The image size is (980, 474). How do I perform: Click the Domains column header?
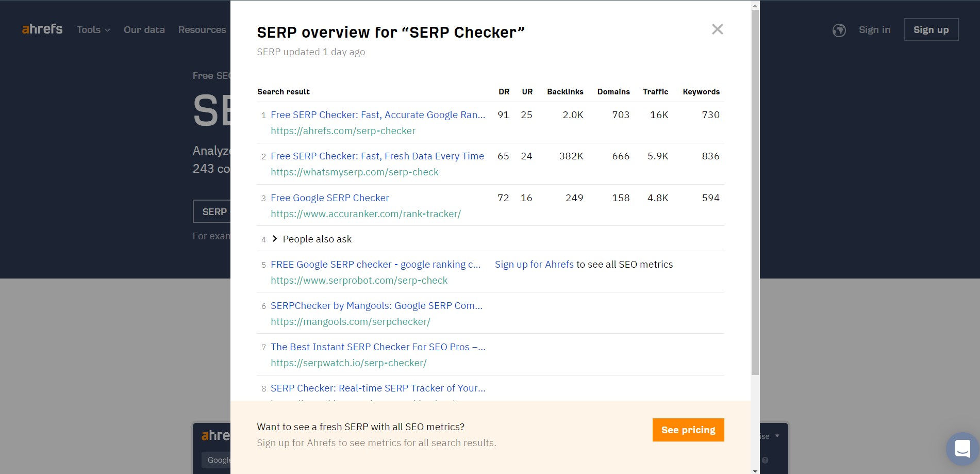[x=613, y=92]
